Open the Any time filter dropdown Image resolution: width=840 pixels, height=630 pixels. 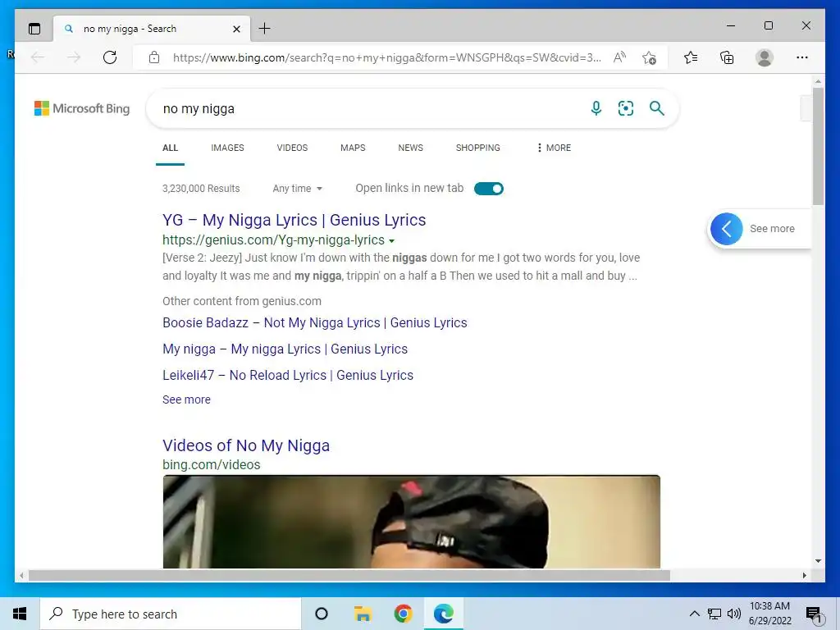pos(297,189)
